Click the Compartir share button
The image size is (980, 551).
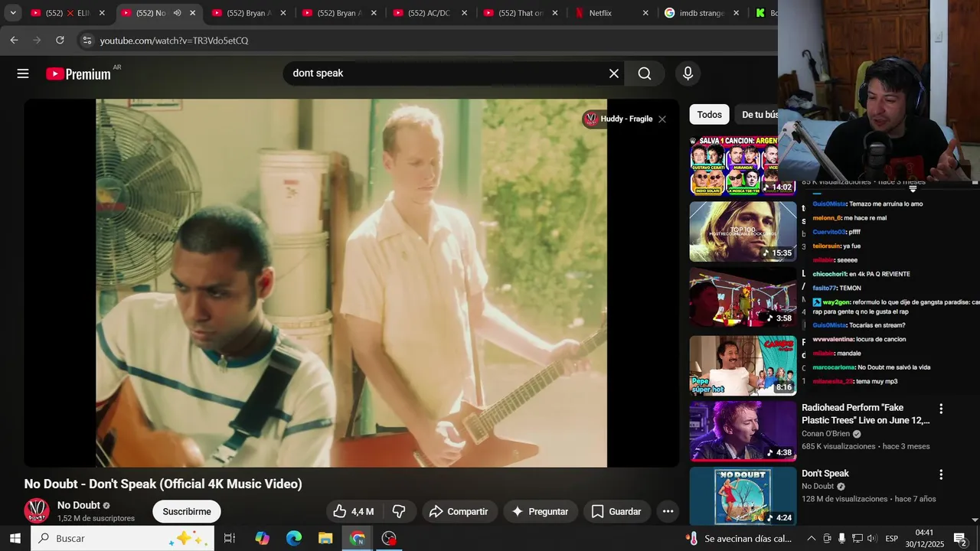(459, 511)
